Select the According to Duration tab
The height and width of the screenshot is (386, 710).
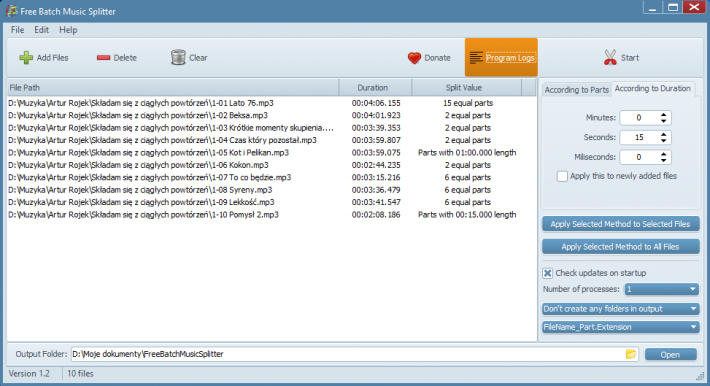pyautogui.click(x=652, y=88)
